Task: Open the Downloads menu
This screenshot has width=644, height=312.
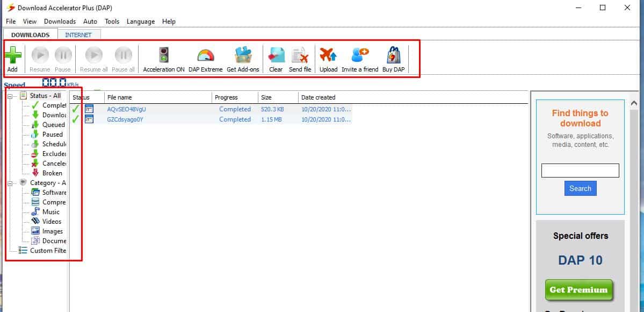Action: (x=60, y=22)
